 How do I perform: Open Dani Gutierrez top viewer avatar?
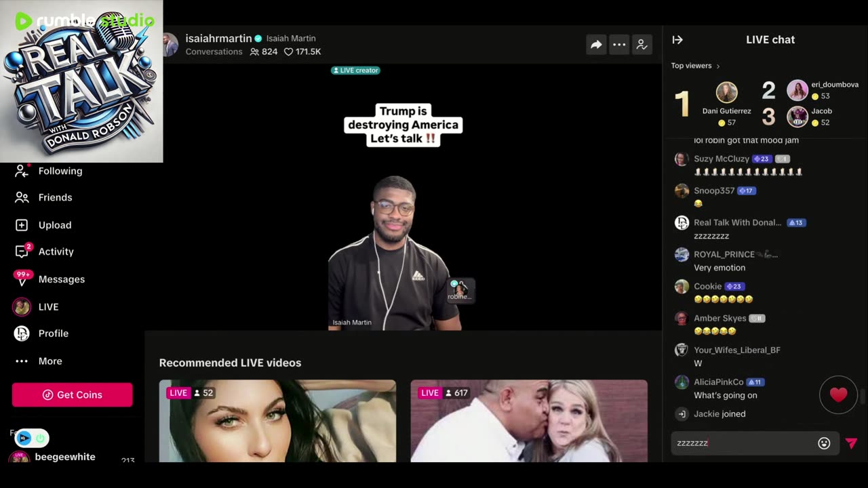(727, 92)
